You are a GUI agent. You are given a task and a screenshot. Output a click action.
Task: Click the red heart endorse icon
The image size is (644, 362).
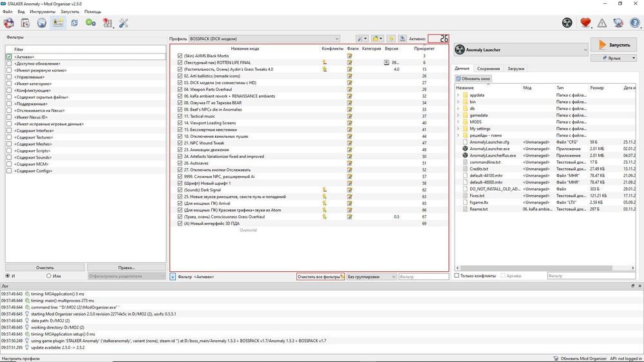tap(585, 23)
